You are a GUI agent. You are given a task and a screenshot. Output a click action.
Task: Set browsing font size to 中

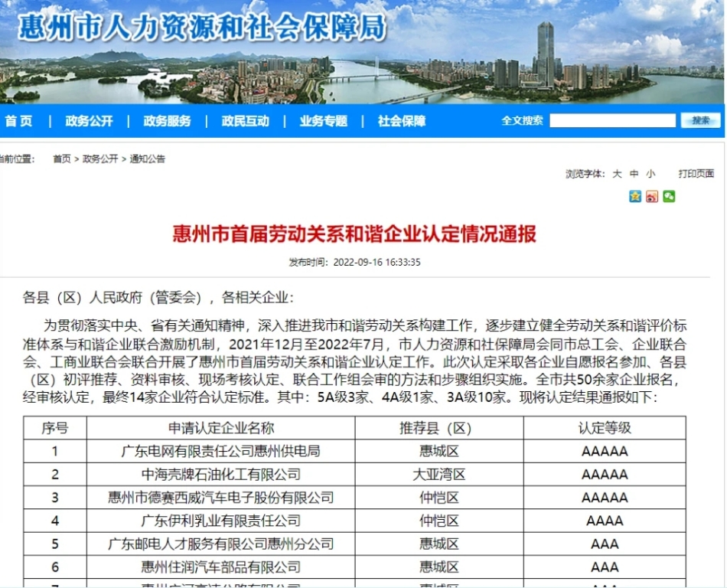[634, 174]
